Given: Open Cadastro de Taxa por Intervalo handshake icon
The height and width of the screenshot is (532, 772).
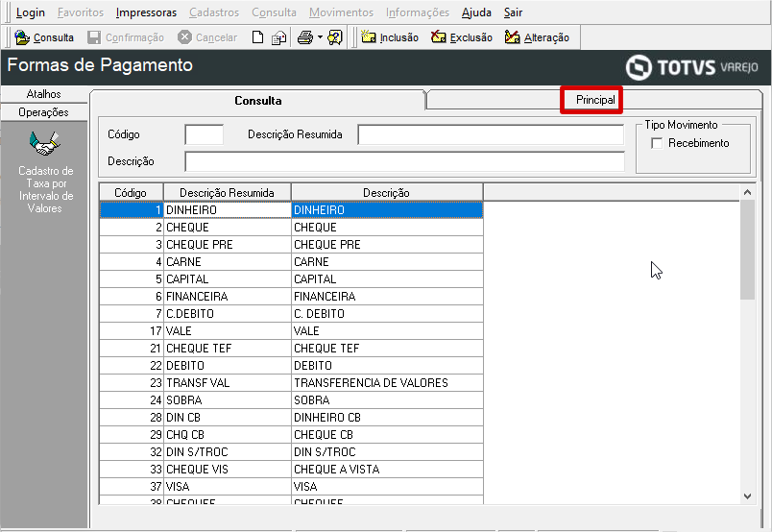Looking at the screenshot, I should pos(44,143).
